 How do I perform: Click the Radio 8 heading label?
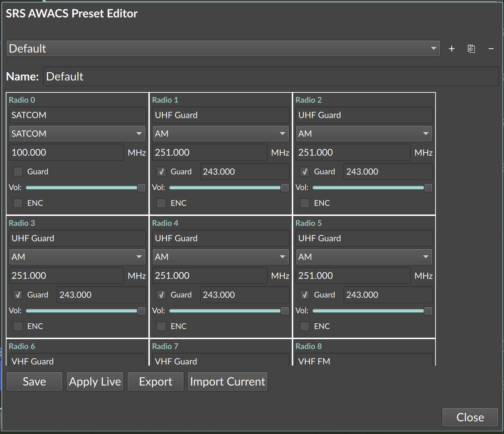309,346
